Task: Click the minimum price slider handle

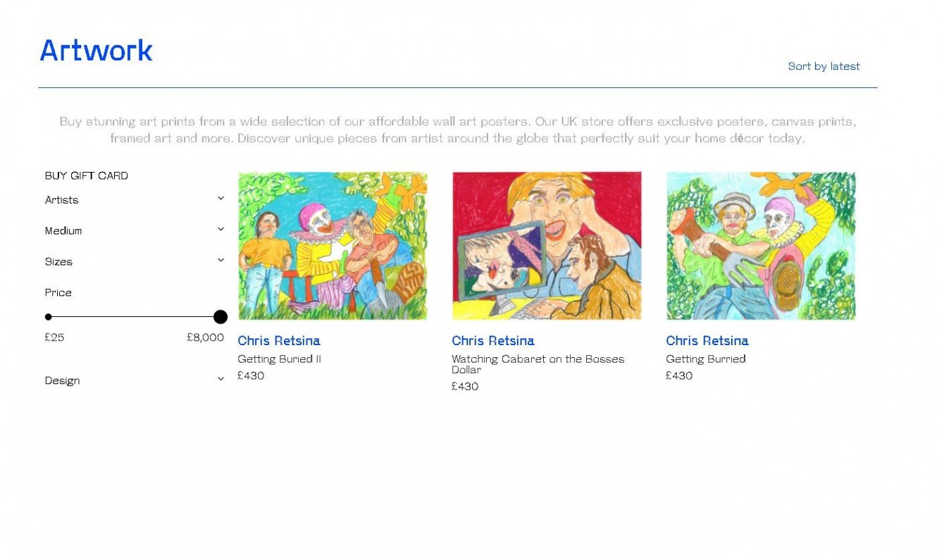Action: tap(48, 317)
